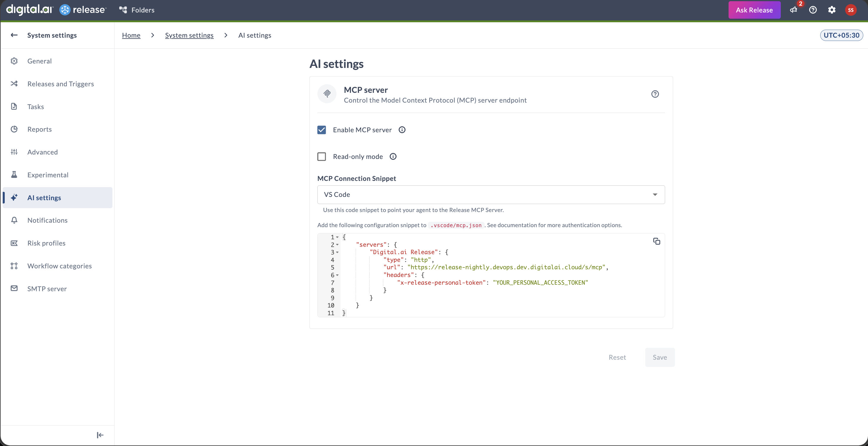Click the UTC+05:30 timezone badge
This screenshot has width=868, height=446.
coord(841,35)
